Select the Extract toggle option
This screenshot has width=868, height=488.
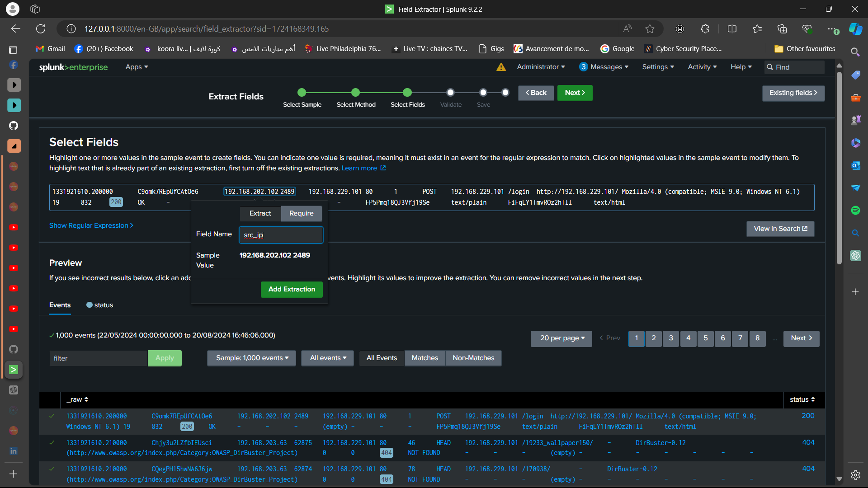point(260,213)
